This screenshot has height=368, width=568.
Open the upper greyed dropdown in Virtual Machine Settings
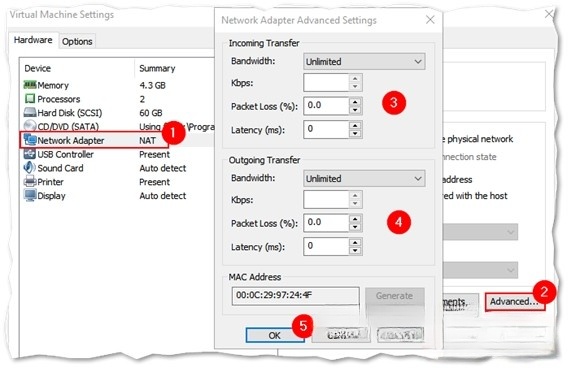tap(480, 232)
